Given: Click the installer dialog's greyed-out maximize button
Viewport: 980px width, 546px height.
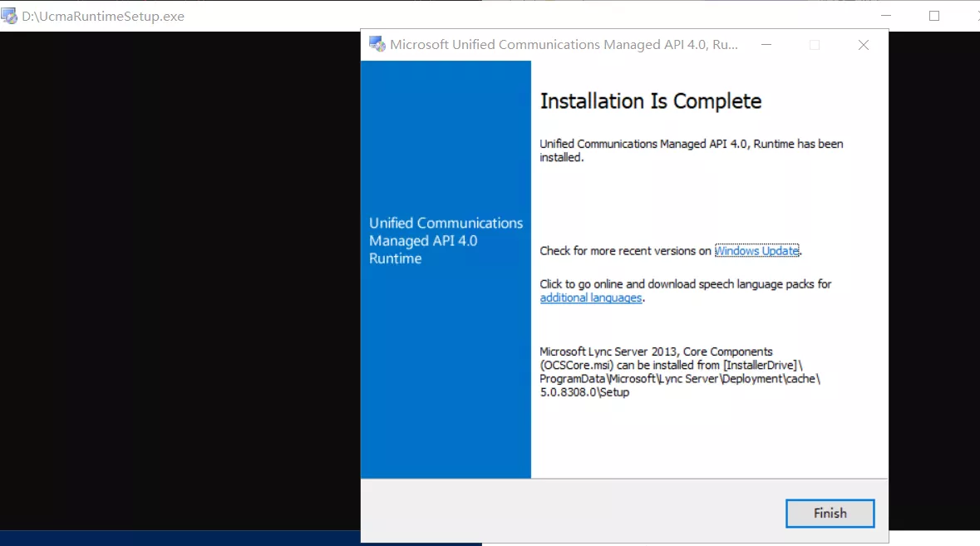Looking at the screenshot, I should (x=815, y=45).
